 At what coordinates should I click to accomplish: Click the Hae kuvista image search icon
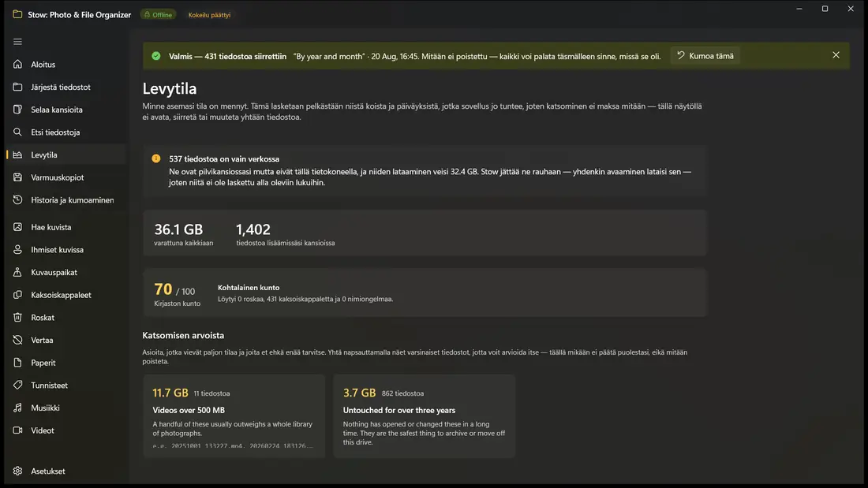(x=17, y=227)
